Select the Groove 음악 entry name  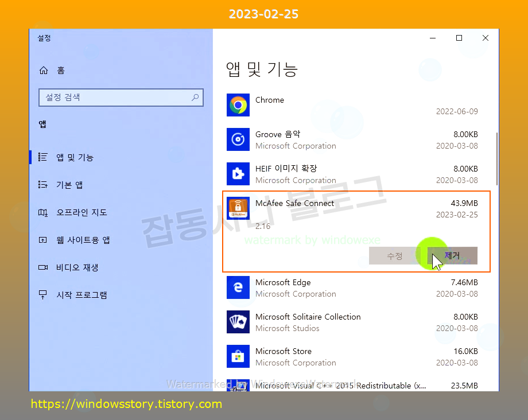tap(278, 134)
